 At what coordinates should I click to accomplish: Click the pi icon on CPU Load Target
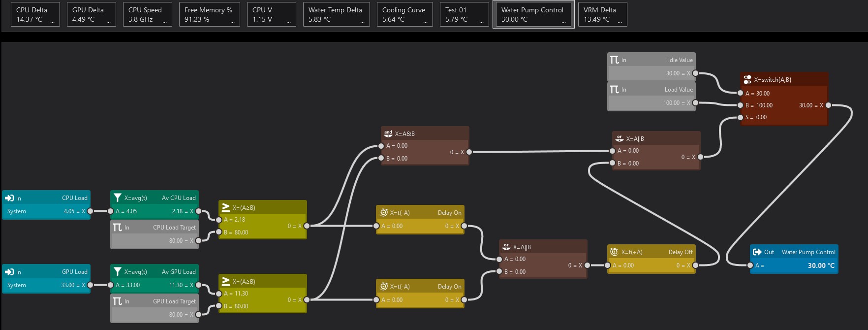coord(118,228)
